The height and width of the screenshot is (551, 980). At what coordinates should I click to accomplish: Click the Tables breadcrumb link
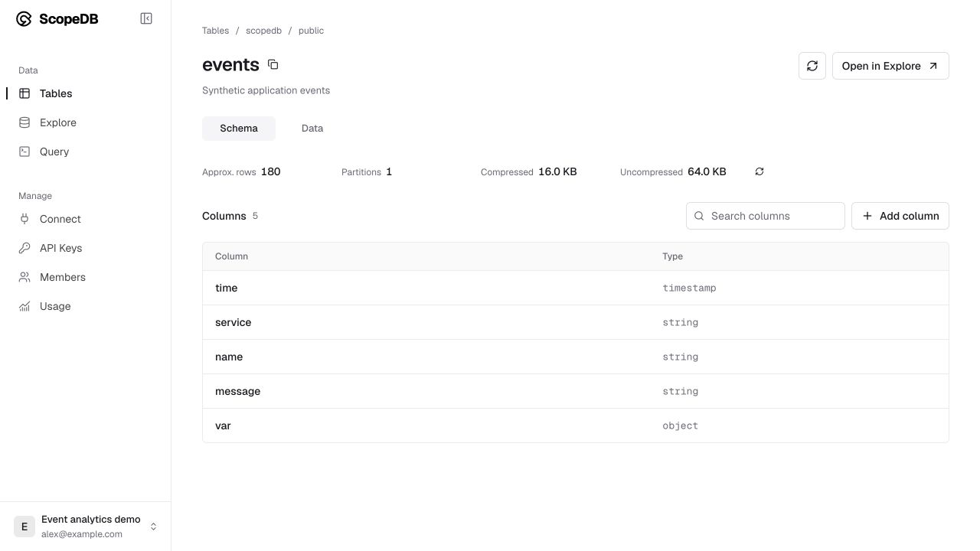[215, 31]
